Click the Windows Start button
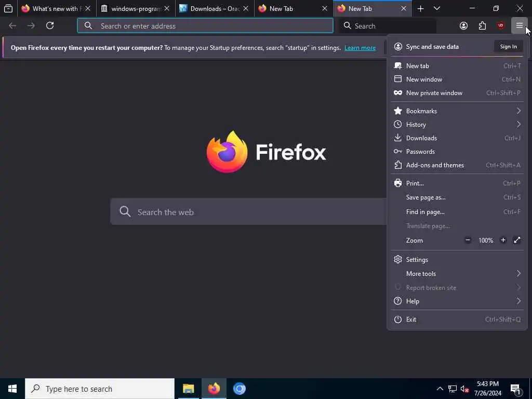The width and height of the screenshot is (532, 399). pyautogui.click(x=12, y=389)
